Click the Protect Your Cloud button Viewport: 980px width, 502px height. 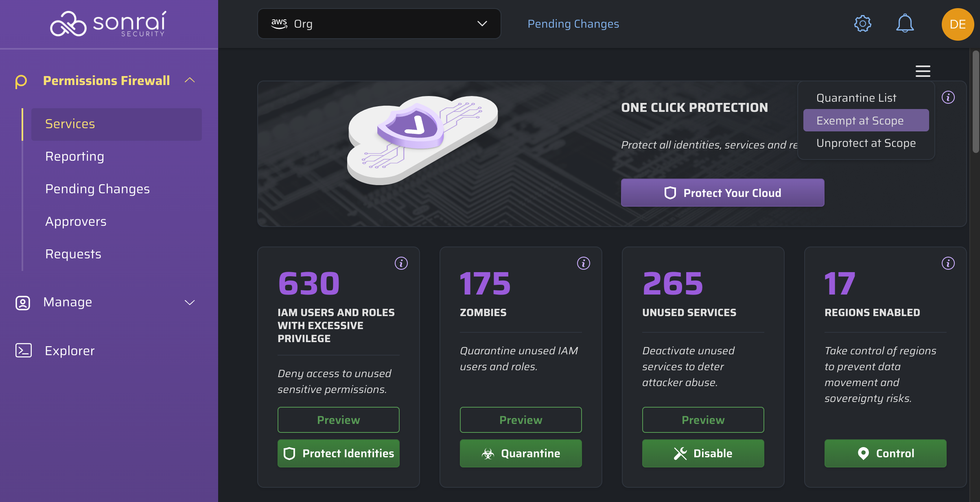tap(722, 193)
